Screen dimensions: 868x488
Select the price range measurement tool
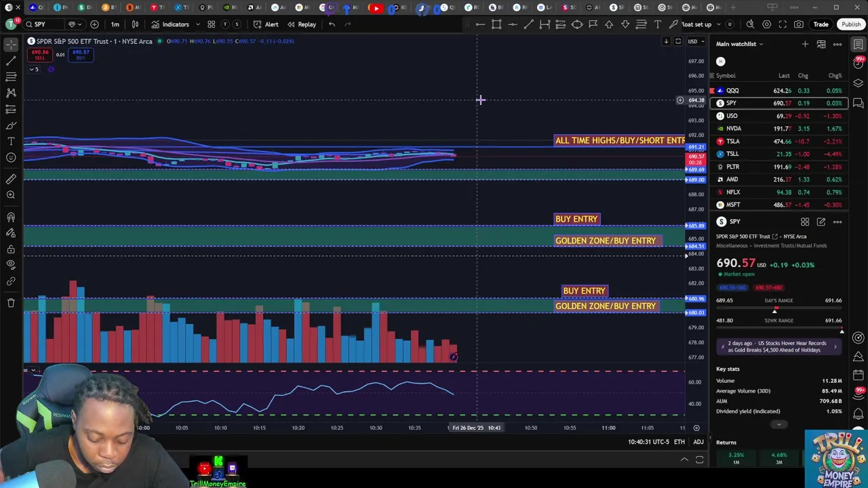[x=545, y=24]
